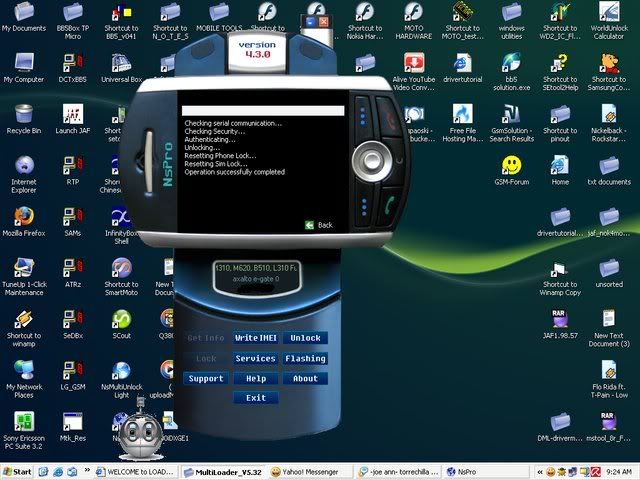The image size is (640, 480).
Task: Open Shortcut to Winamp Copy icon
Action: 560,277
